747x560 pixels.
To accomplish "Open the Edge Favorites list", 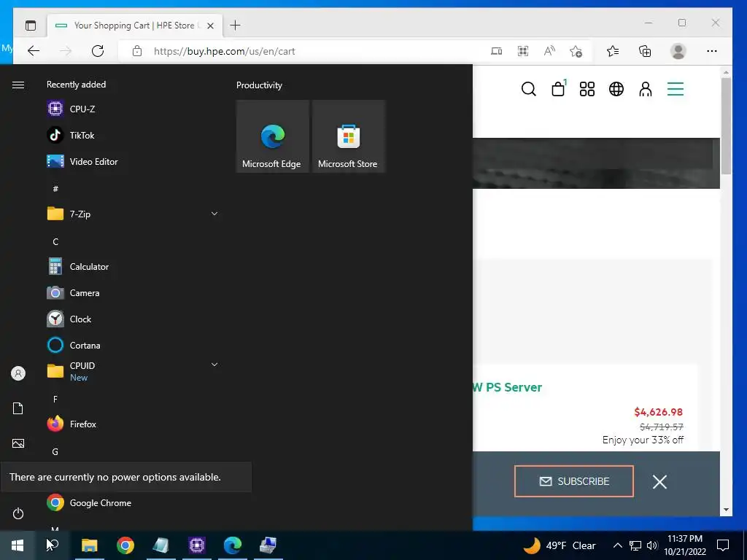I will tap(613, 51).
